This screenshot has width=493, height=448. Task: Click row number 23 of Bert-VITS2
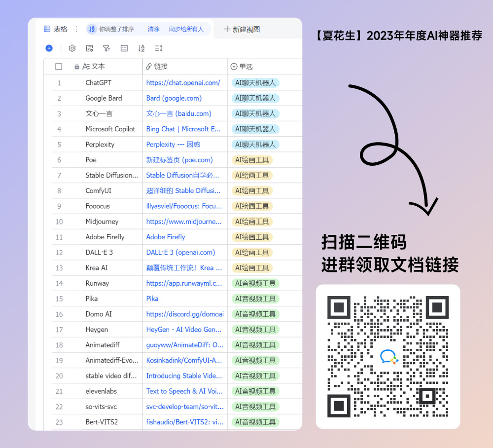[x=59, y=422]
